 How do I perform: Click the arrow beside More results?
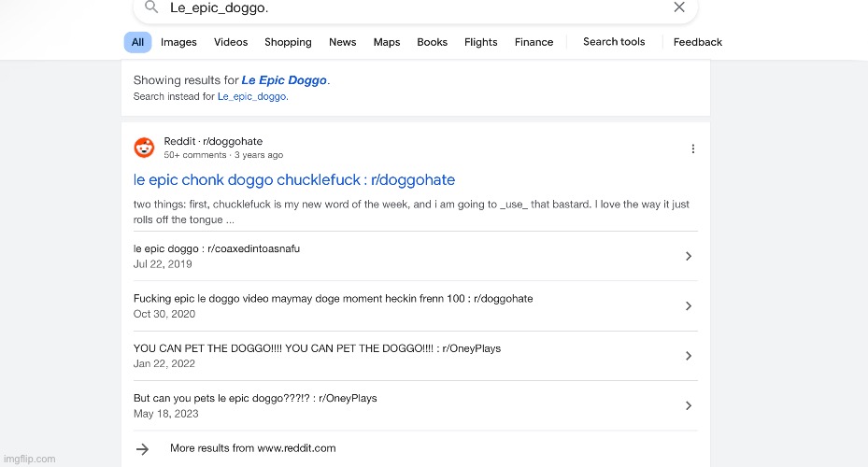(x=142, y=449)
